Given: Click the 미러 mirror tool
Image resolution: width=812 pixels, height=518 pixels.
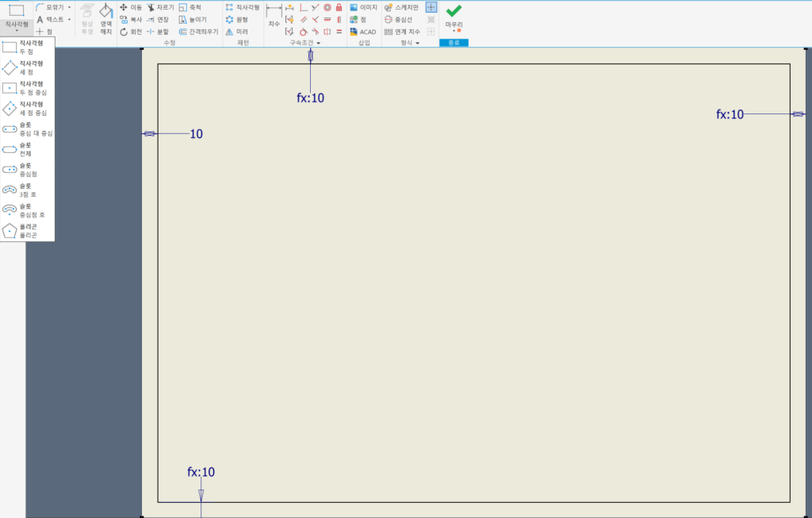Looking at the screenshot, I should [x=236, y=32].
